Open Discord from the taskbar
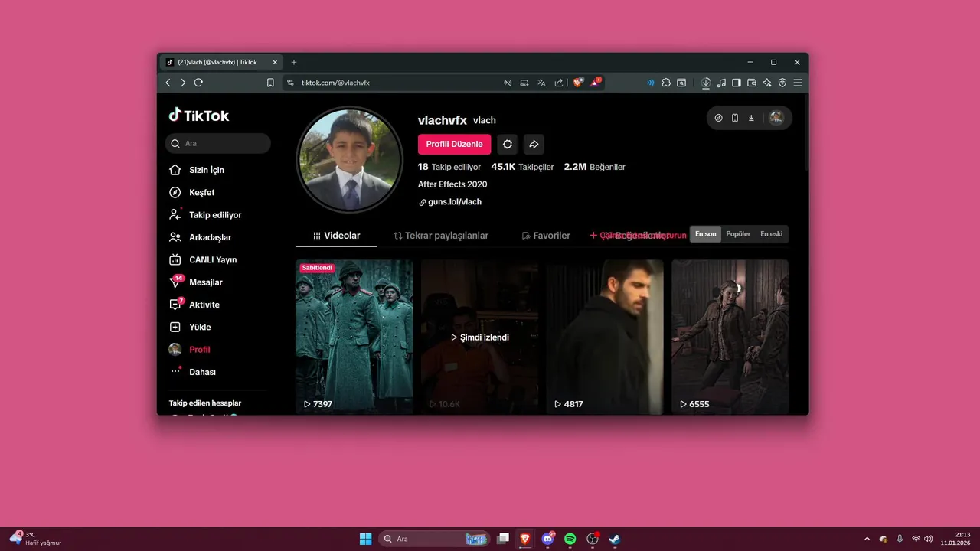The image size is (980, 551). 547,539
